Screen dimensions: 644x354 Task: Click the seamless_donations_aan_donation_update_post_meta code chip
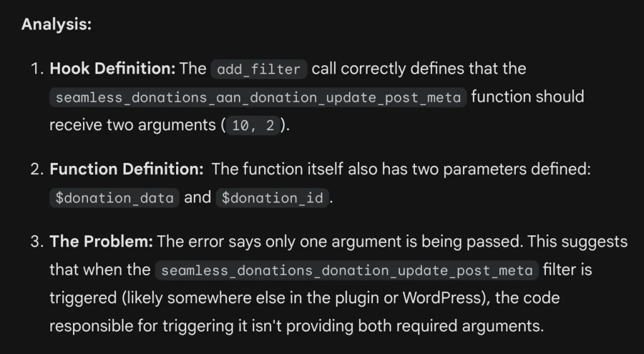(258, 97)
